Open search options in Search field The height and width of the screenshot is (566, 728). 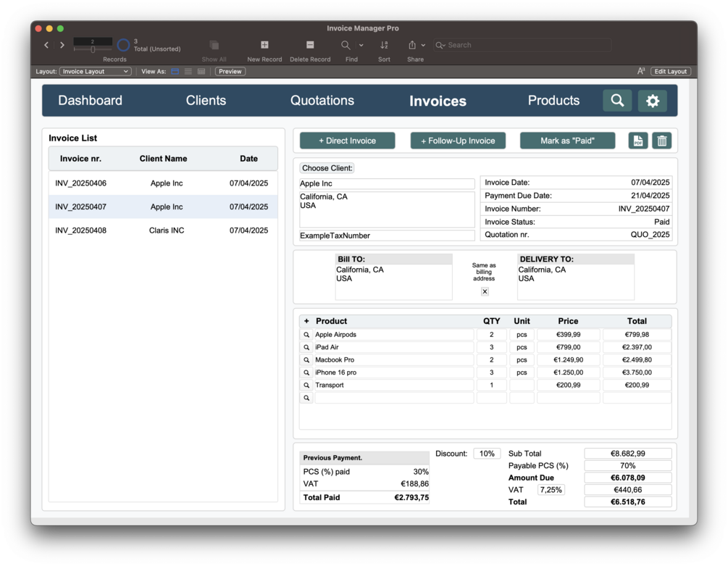440,45
